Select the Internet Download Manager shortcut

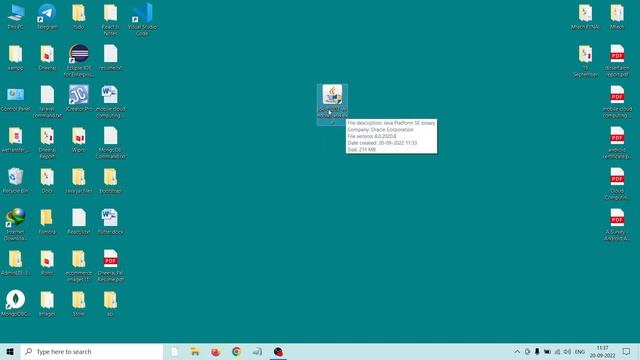coord(16,224)
